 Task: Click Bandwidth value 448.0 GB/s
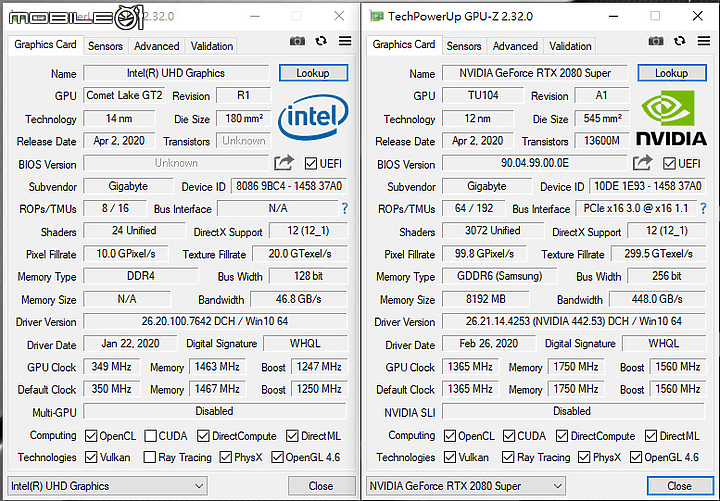pos(657,299)
